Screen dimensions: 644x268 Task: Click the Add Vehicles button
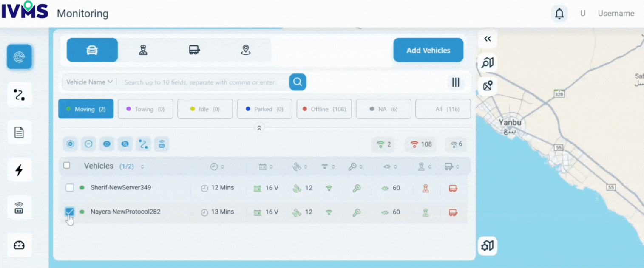pos(428,50)
